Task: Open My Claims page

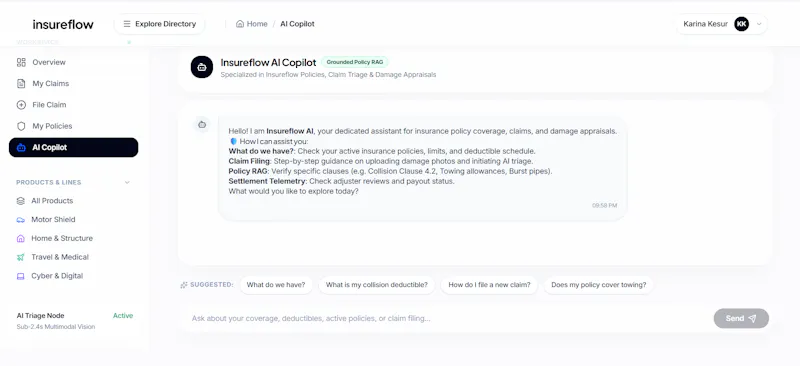Action: [73, 84]
